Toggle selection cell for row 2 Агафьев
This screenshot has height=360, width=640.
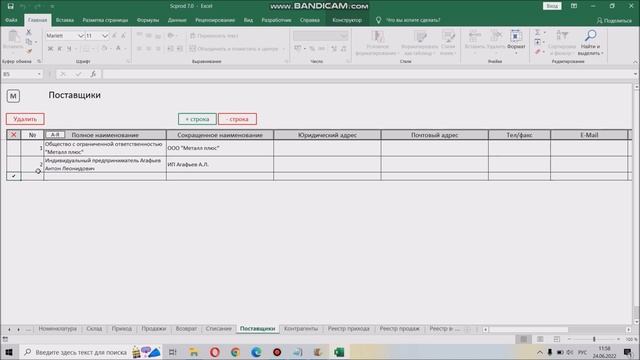coord(13,164)
